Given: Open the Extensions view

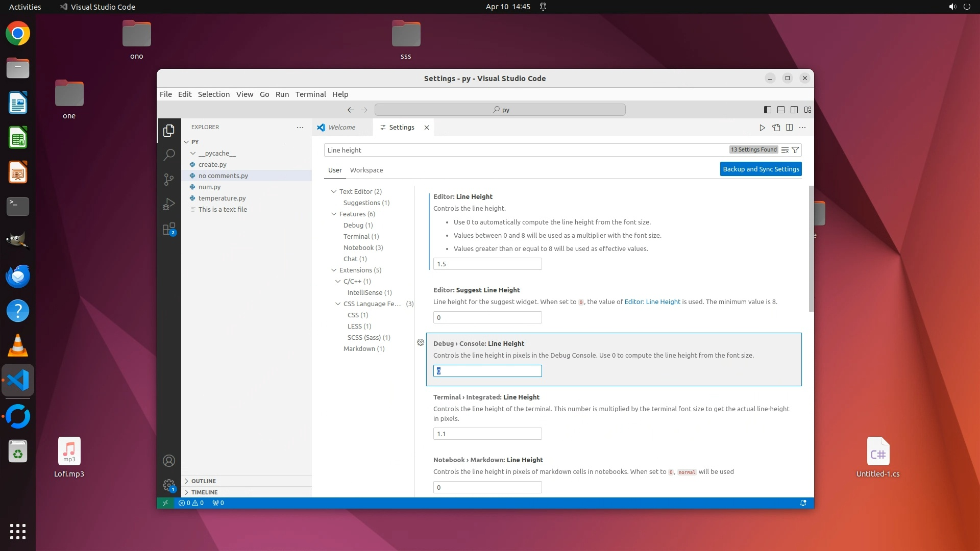Looking at the screenshot, I should tap(169, 229).
